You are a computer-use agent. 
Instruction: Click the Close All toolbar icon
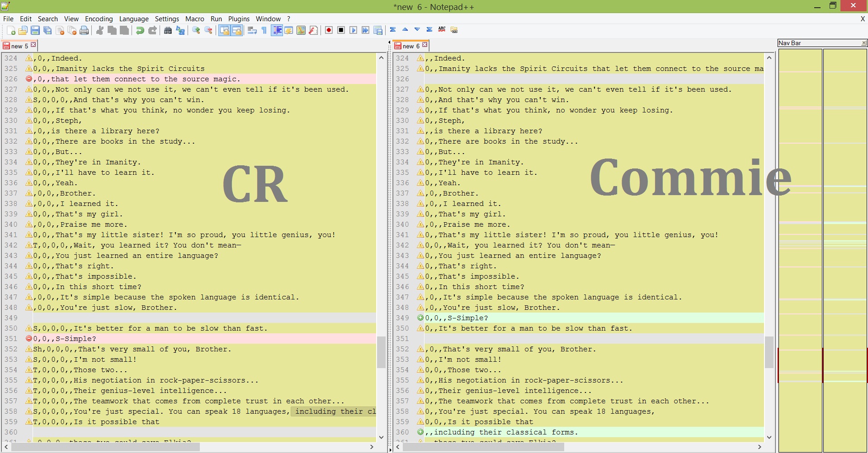(72, 30)
